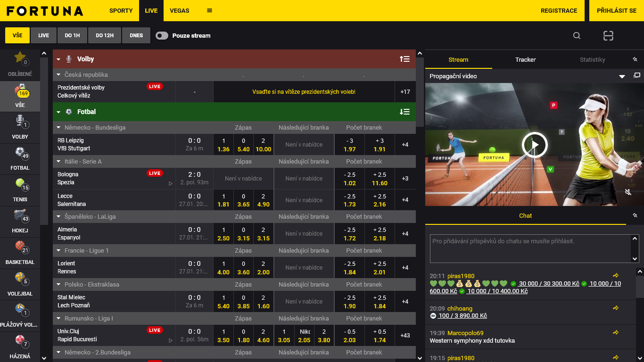Open the ticket scanner icon

pos(608,35)
